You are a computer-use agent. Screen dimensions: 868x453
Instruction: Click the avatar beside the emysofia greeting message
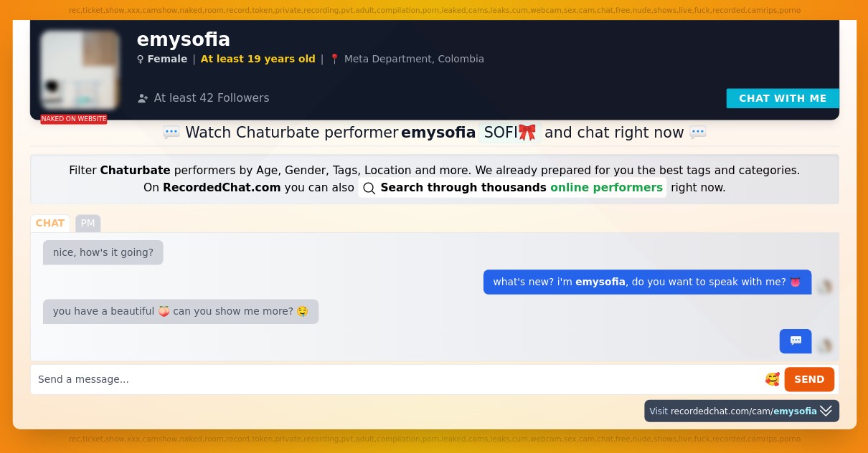point(825,286)
